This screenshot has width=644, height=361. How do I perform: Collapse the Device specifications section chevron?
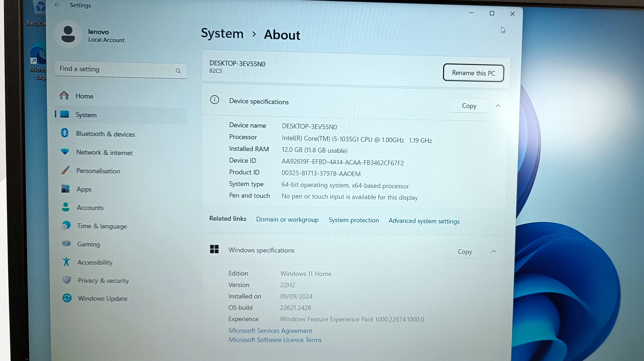[x=498, y=106]
